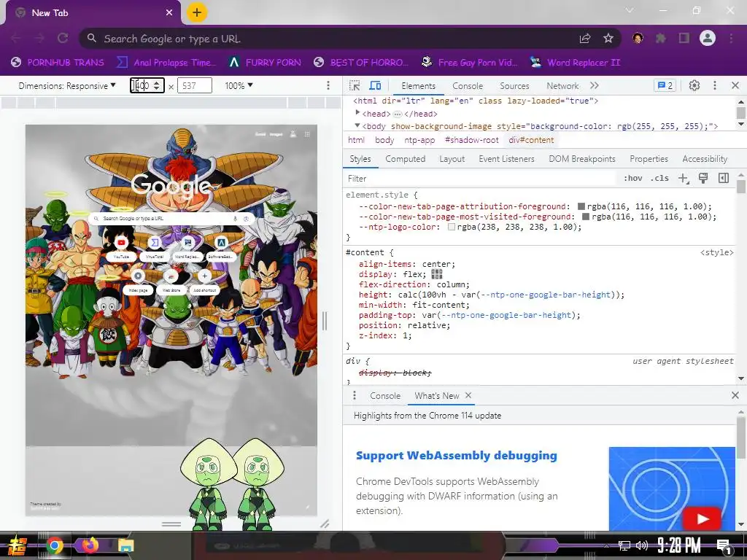Open the DOM Breakpoints tab

581,159
